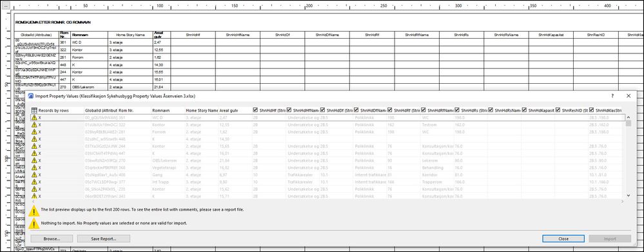Click the Nothing to import warning icon

click(x=35, y=223)
